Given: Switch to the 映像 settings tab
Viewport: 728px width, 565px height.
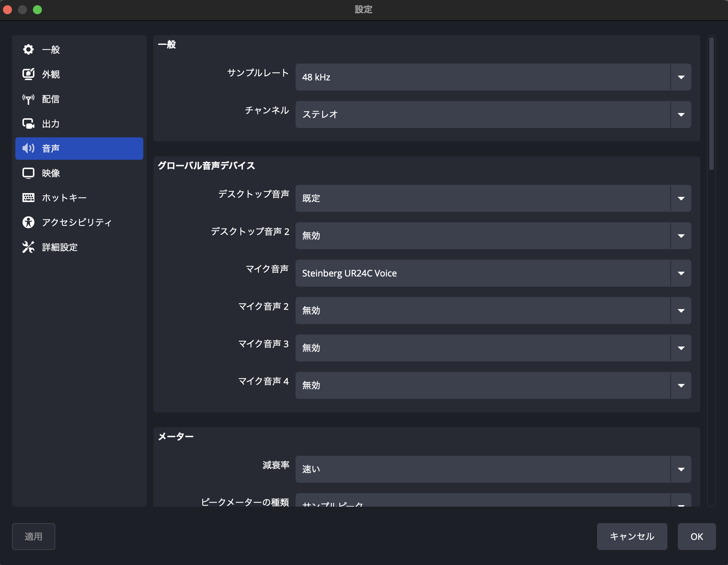Looking at the screenshot, I should tap(51, 173).
